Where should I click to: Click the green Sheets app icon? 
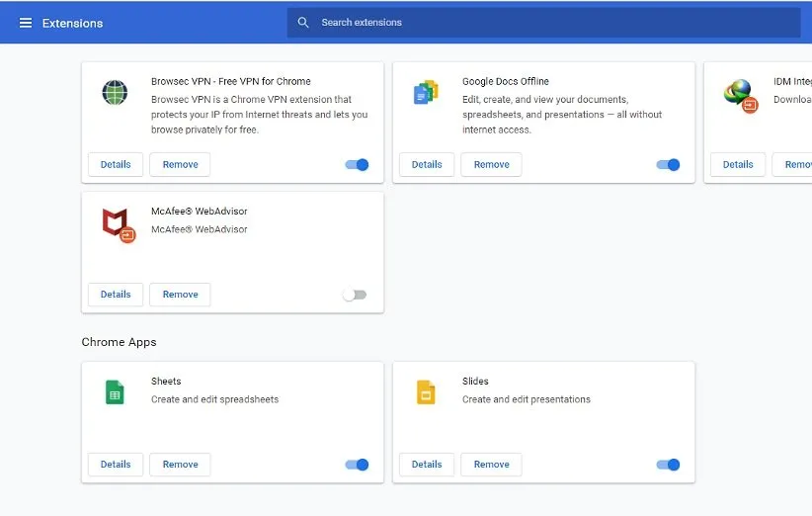(x=115, y=392)
